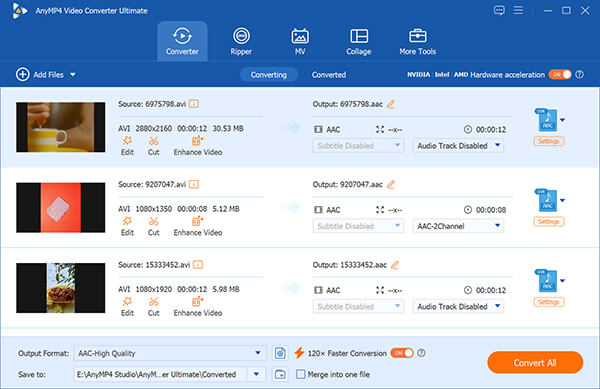Select thumbnail of 15333452.avi food video

60,288
